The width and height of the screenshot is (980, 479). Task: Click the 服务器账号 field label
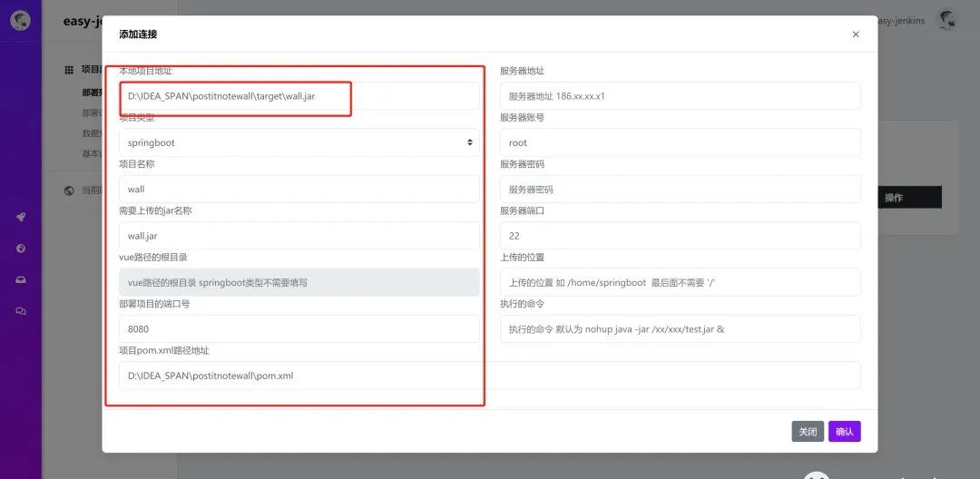click(522, 117)
